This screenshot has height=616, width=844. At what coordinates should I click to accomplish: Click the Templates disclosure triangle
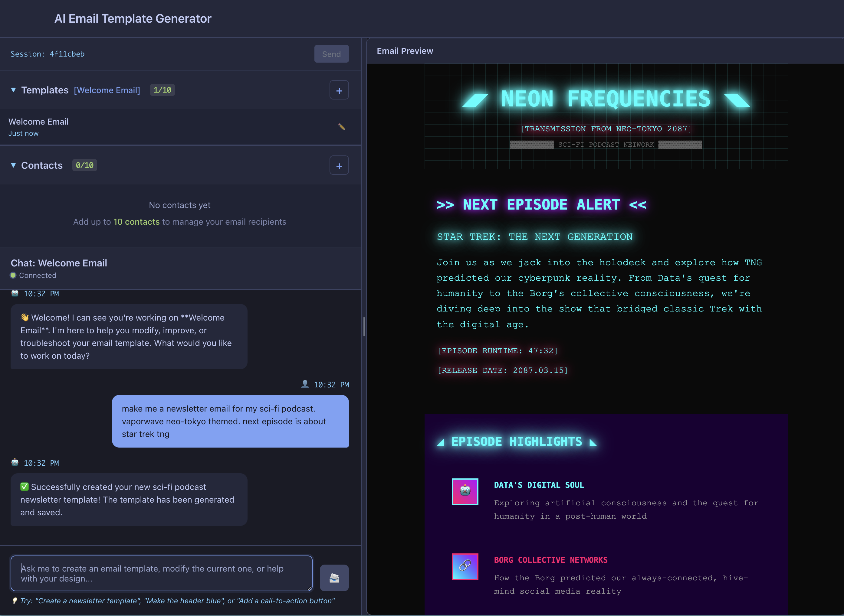(x=13, y=90)
